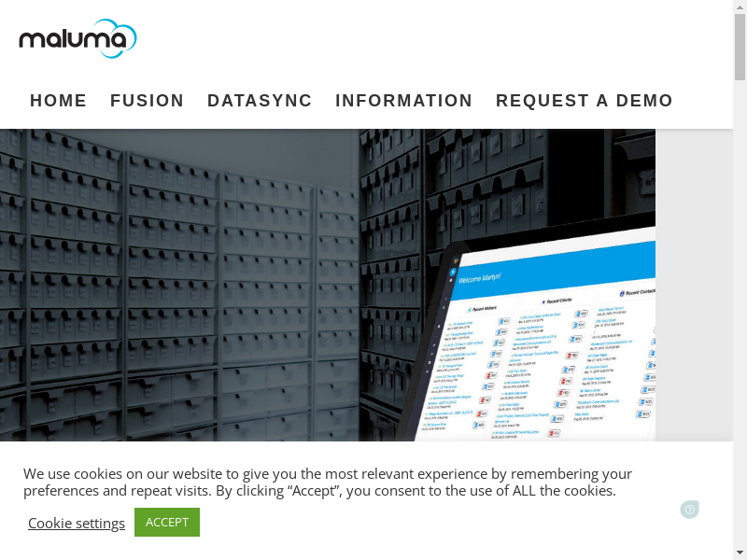The image size is (747, 560).
Task: Click the Maluma cloud logo
Action: [78, 38]
